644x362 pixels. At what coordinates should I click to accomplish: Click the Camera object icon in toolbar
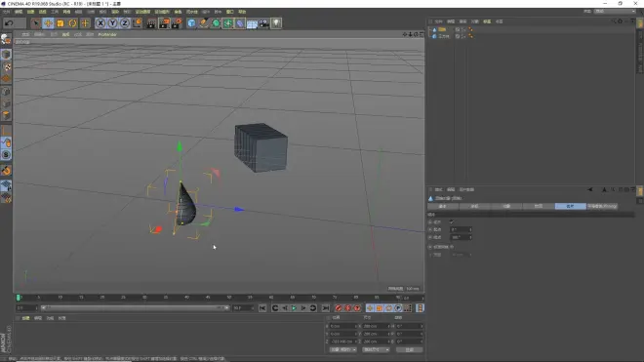point(264,23)
